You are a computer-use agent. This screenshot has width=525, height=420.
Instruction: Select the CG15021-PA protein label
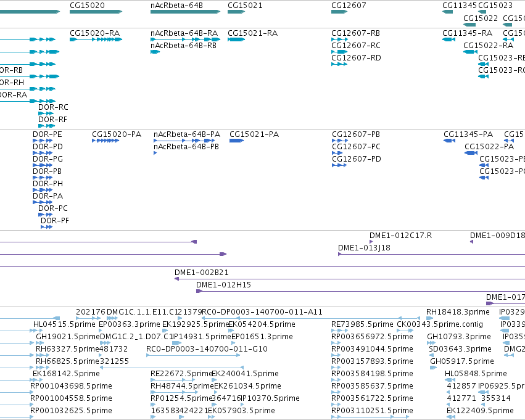[x=254, y=134]
